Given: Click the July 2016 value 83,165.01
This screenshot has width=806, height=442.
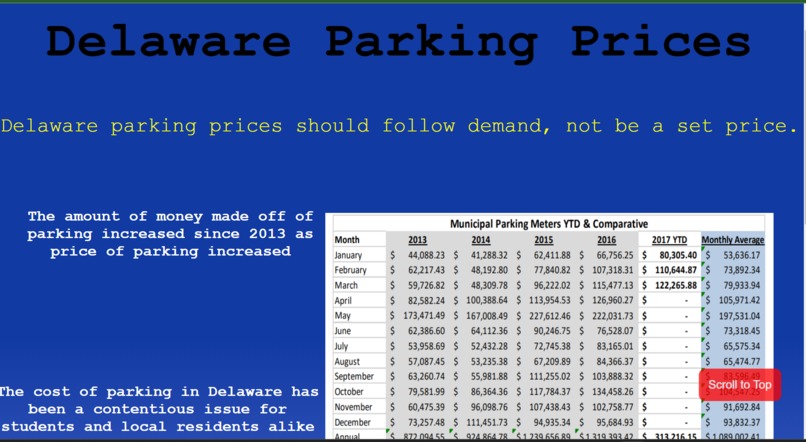Looking at the screenshot, I should click(615, 346).
